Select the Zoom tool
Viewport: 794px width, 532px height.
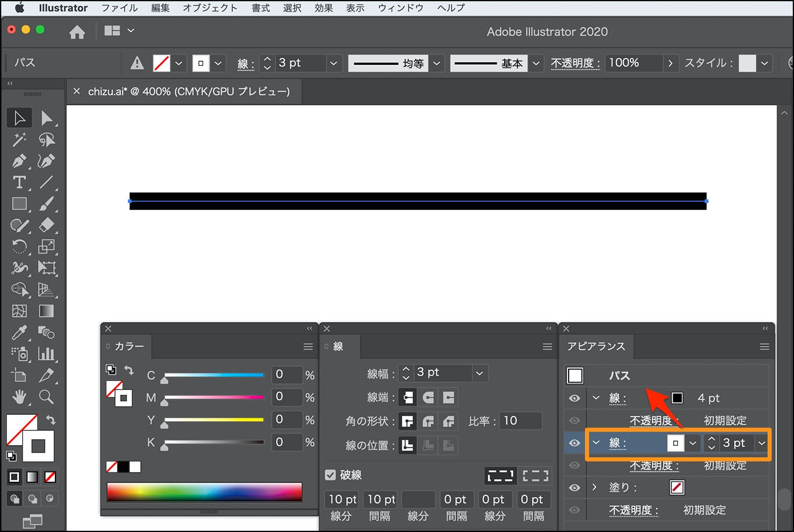(x=47, y=397)
